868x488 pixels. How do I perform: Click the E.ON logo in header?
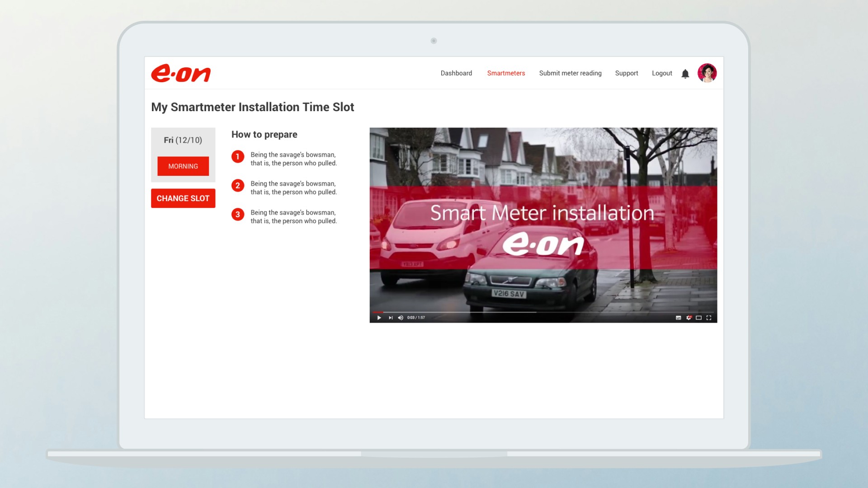coord(181,73)
